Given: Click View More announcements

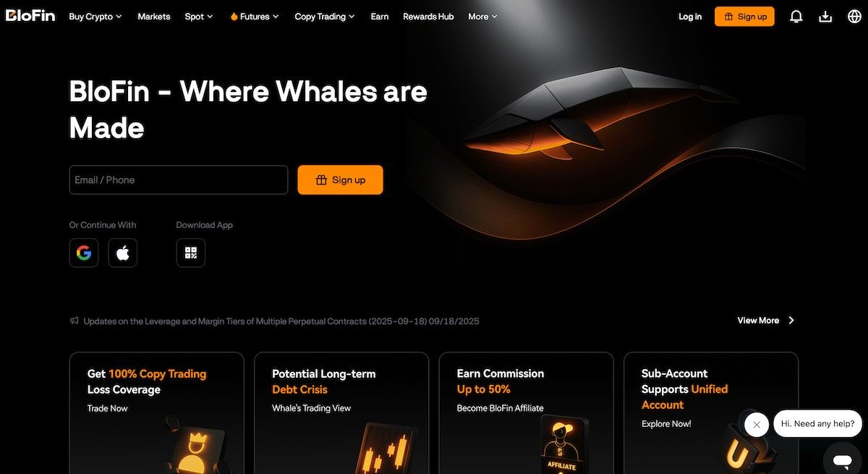Looking at the screenshot, I should click(x=765, y=321).
